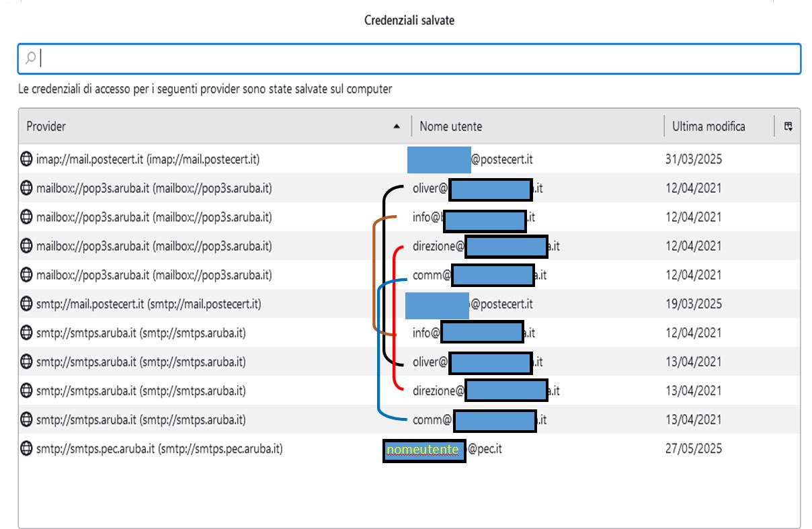This screenshot has width=812, height=529.
Task: Click the globe icon of the imap postecert row
Action: (26, 159)
